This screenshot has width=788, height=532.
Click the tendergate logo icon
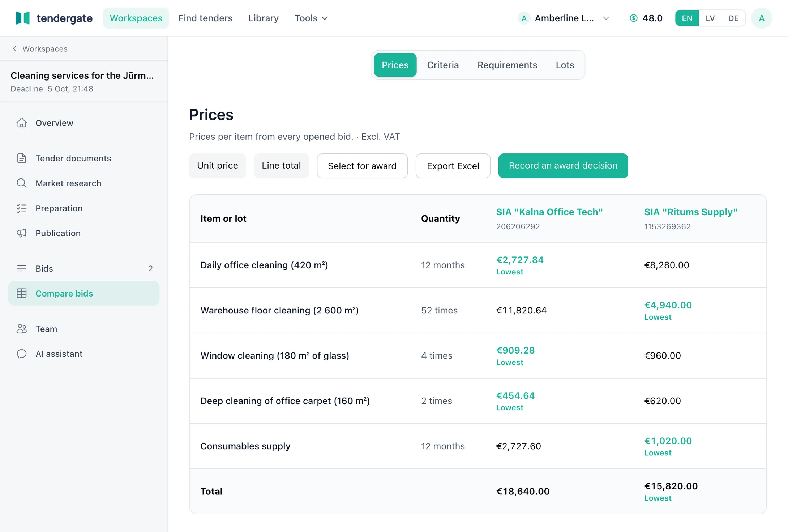22,18
